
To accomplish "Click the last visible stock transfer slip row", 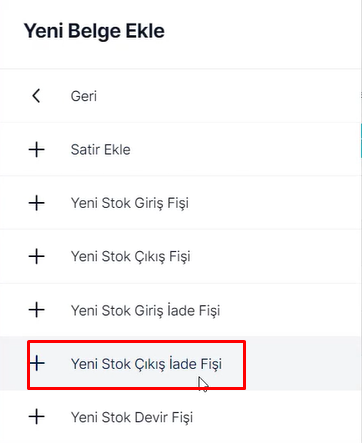I will tap(181, 417).
